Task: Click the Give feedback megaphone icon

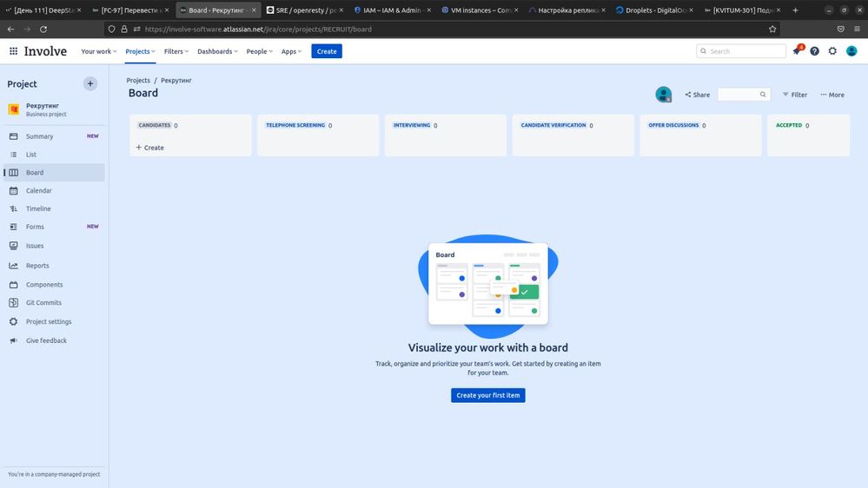Action: click(14, 341)
